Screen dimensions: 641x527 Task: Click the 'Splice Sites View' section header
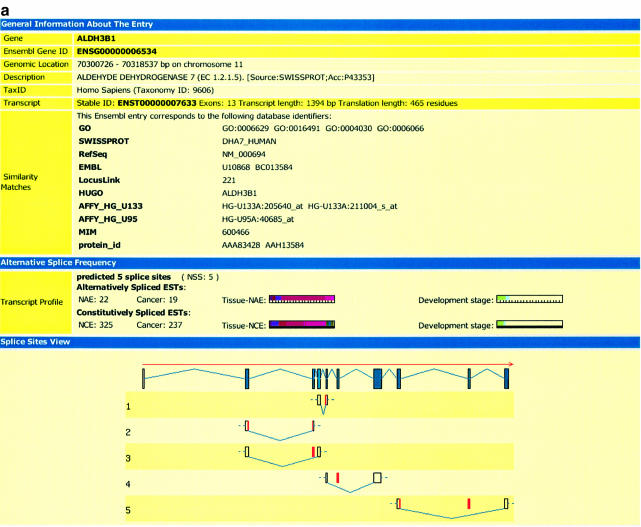point(320,342)
